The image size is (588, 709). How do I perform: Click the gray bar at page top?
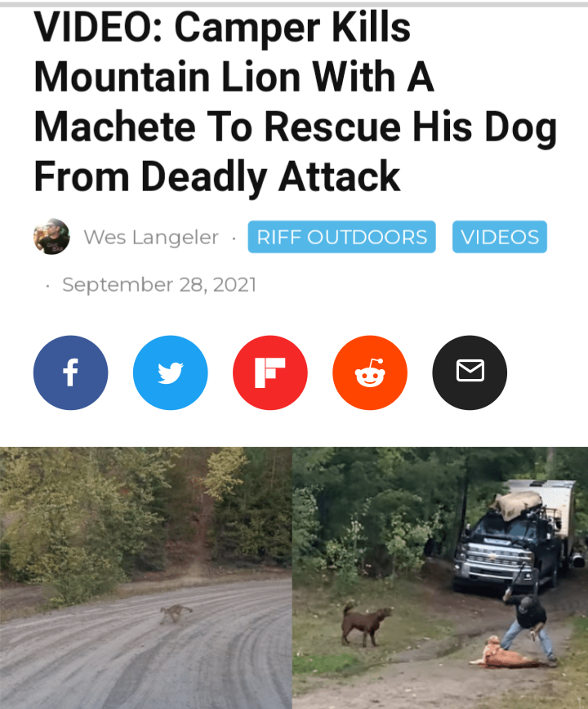coord(294,4)
